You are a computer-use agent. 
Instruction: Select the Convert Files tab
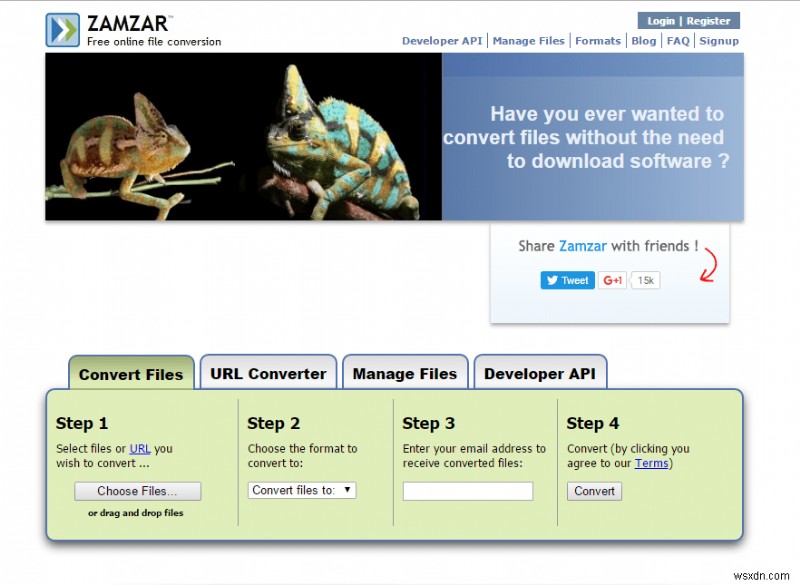pyautogui.click(x=131, y=373)
